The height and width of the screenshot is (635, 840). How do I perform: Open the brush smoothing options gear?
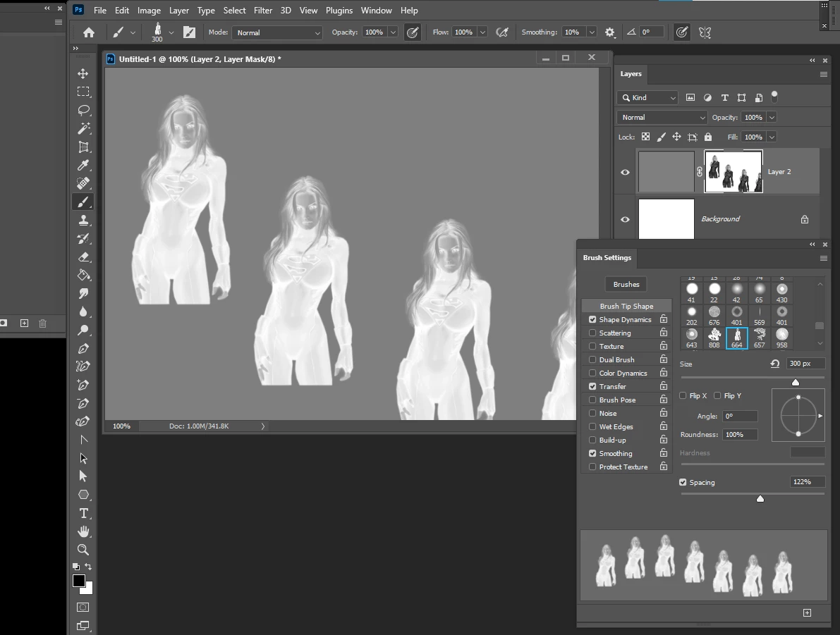610,32
